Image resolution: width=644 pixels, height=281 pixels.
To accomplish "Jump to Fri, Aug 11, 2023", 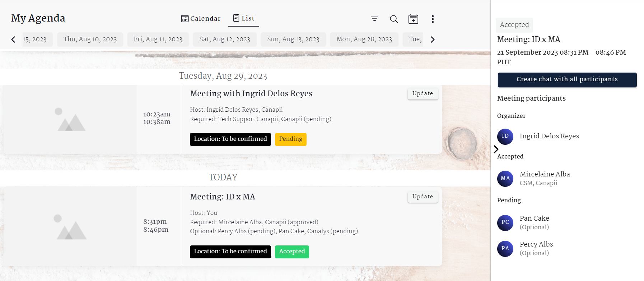I will click(x=158, y=39).
